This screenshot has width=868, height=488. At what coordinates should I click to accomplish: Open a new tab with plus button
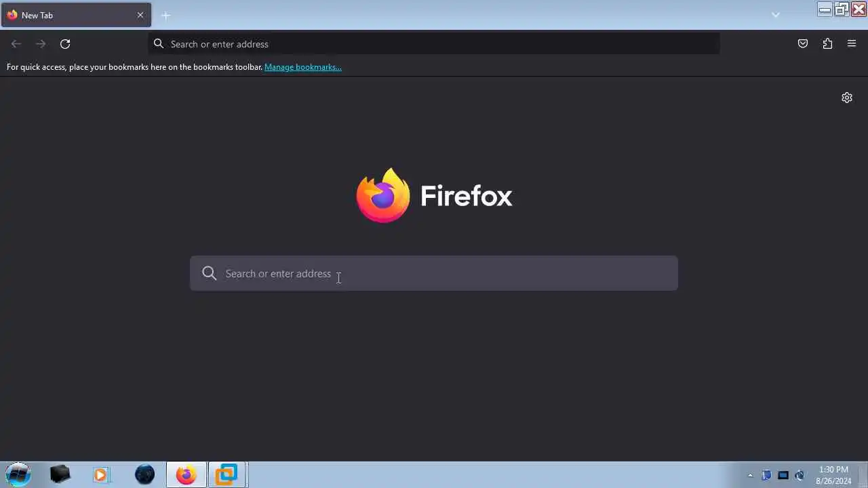pos(166,15)
